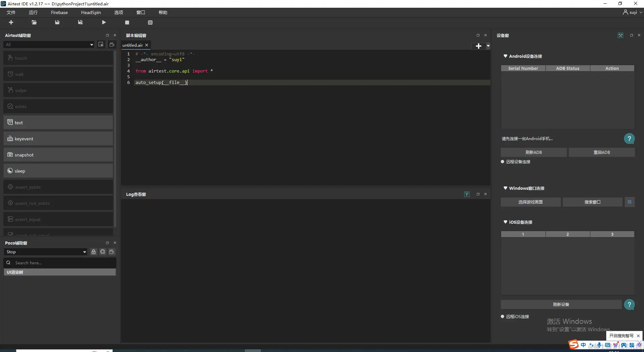Close the Log viewer panel

coord(485,194)
